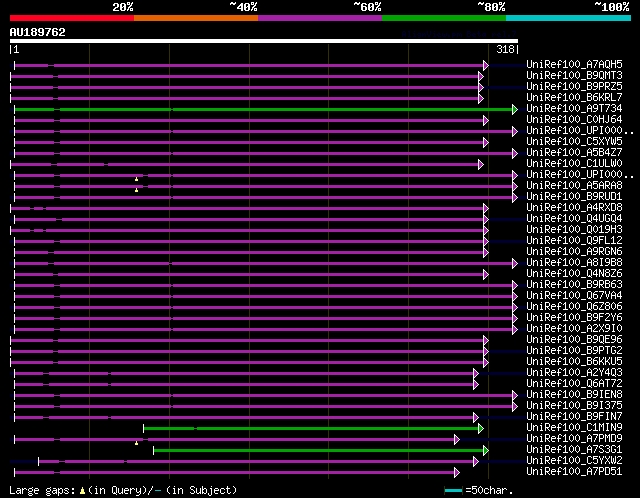The width and height of the screenshot is (640, 498).
Task: Click the yellow query-gap marker under A7PMD9 row
Action: point(136,443)
